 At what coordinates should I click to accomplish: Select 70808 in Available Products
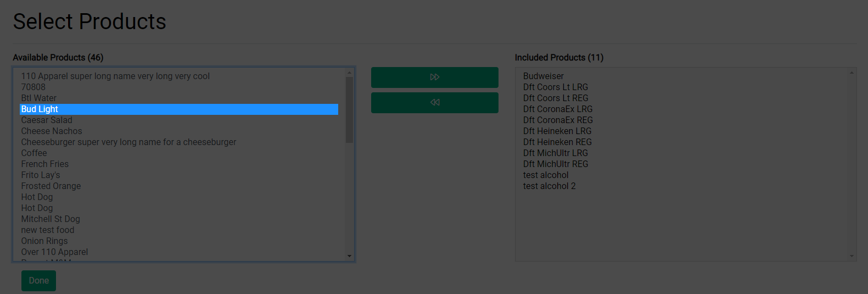click(x=179, y=87)
